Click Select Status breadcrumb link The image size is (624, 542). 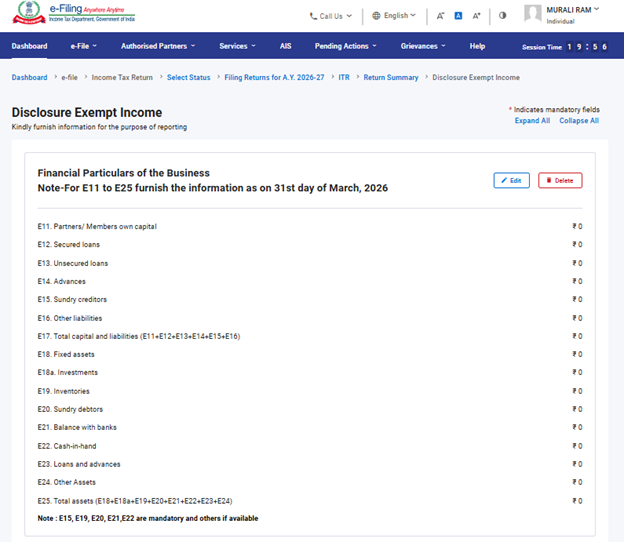[189, 78]
